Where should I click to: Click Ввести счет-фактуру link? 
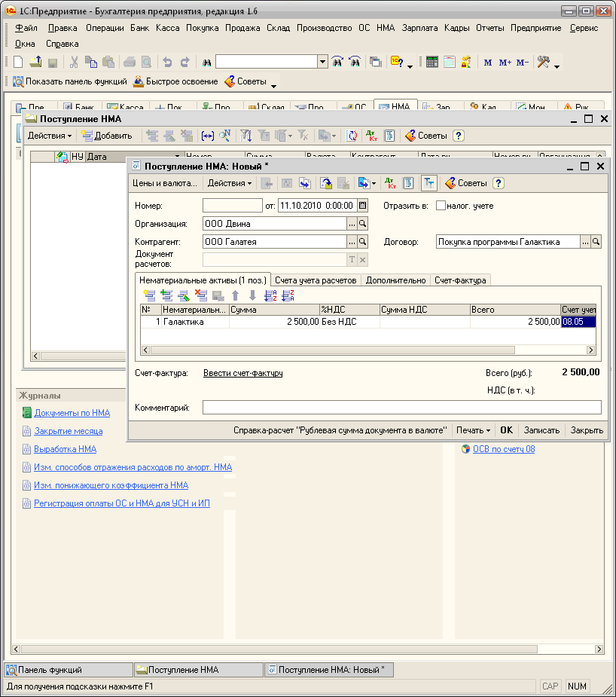coord(243,373)
